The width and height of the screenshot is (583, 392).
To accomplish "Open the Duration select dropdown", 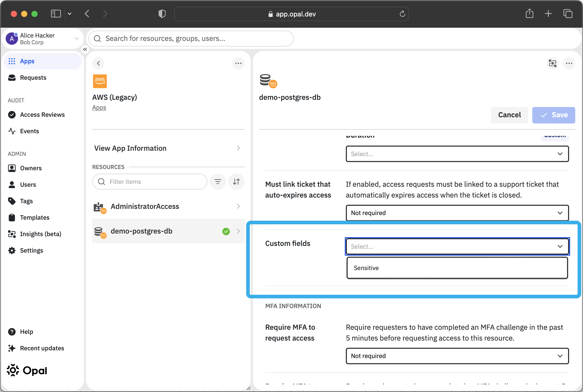I will click(457, 154).
